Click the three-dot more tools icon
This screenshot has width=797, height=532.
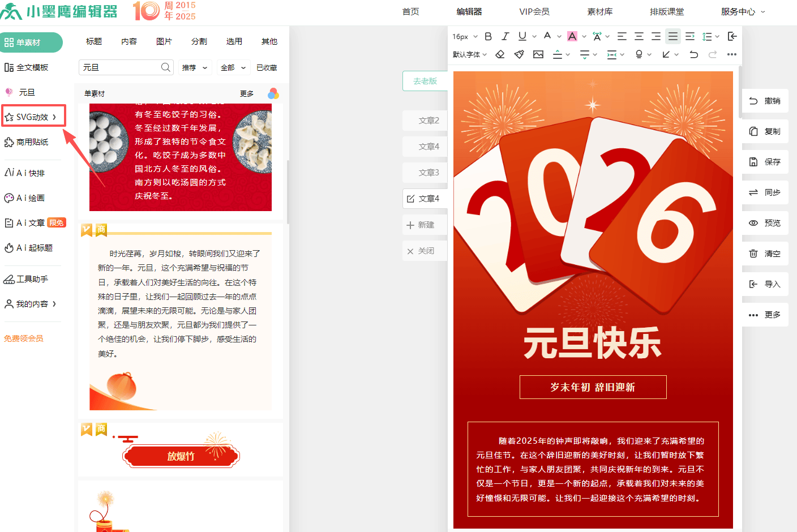(x=731, y=54)
